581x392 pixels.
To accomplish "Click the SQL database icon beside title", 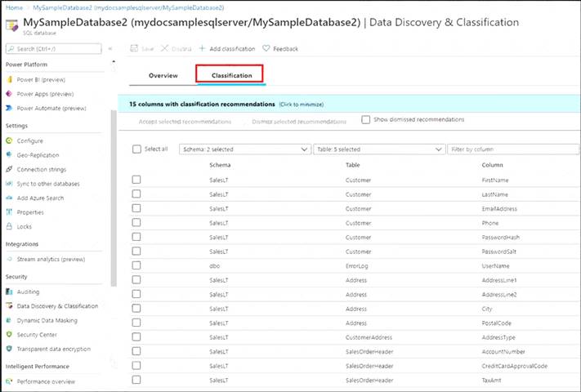I will (x=12, y=25).
